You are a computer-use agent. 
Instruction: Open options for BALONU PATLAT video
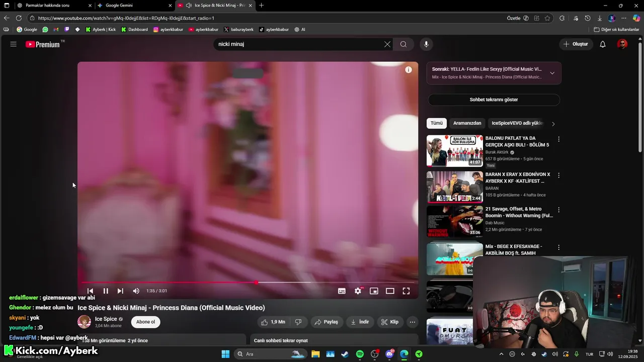[558, 139]
